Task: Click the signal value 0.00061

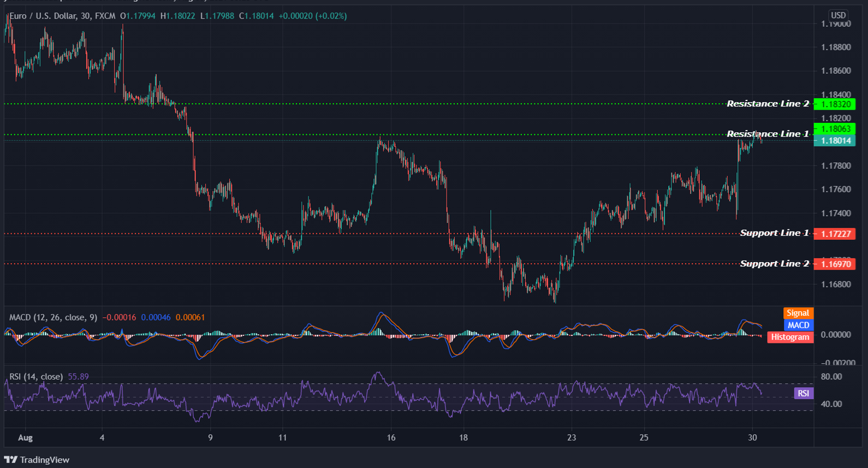Action: click(x=190, y=317)
